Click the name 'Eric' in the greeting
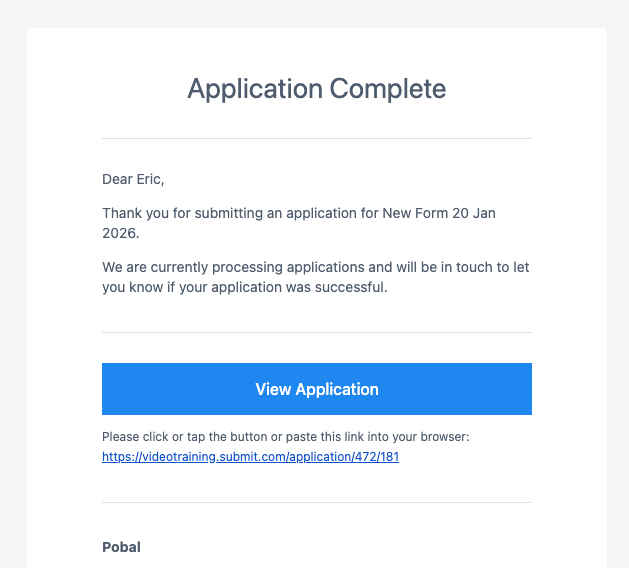629x568 pixels. (148, 179)
